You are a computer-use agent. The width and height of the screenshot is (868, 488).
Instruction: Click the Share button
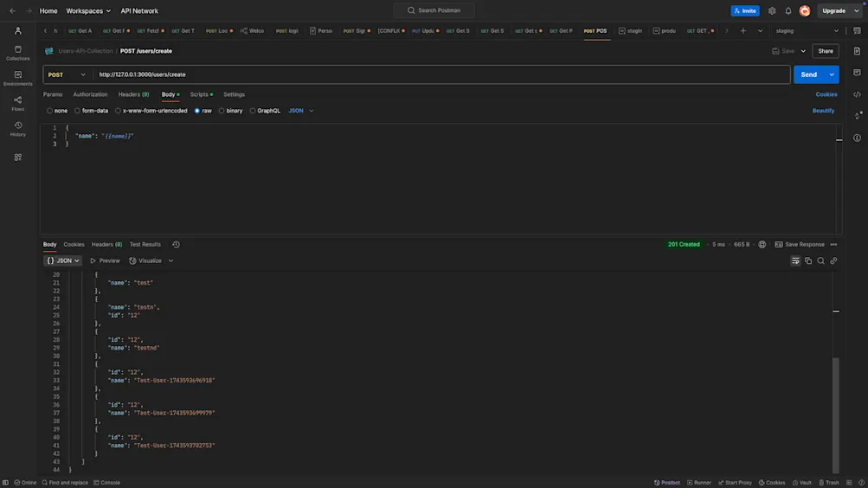826,51
